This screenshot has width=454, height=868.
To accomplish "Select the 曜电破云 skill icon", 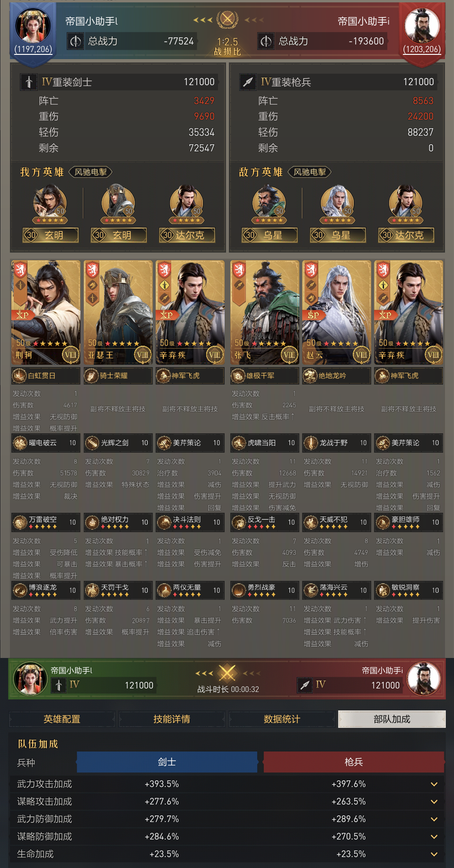I will [20, 443].
